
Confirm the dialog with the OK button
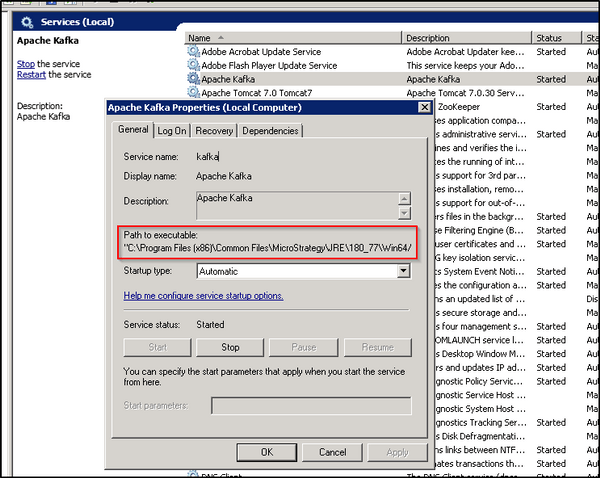(267, 452)
